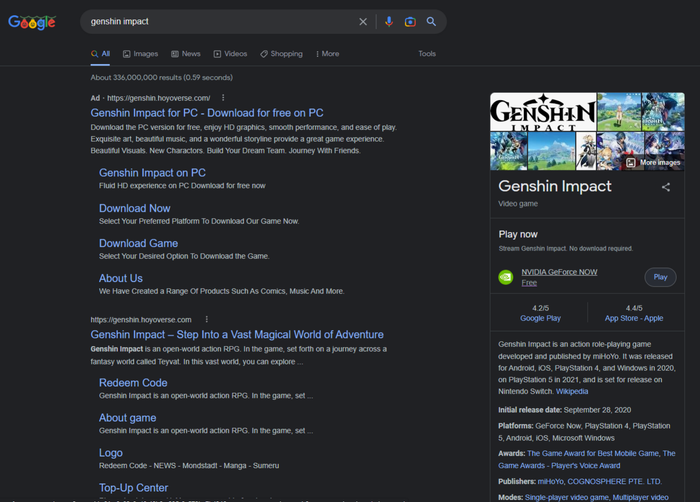Click the magnifying glass search button
The width and height of the screenshot is (700, 502).
point(431,21)
